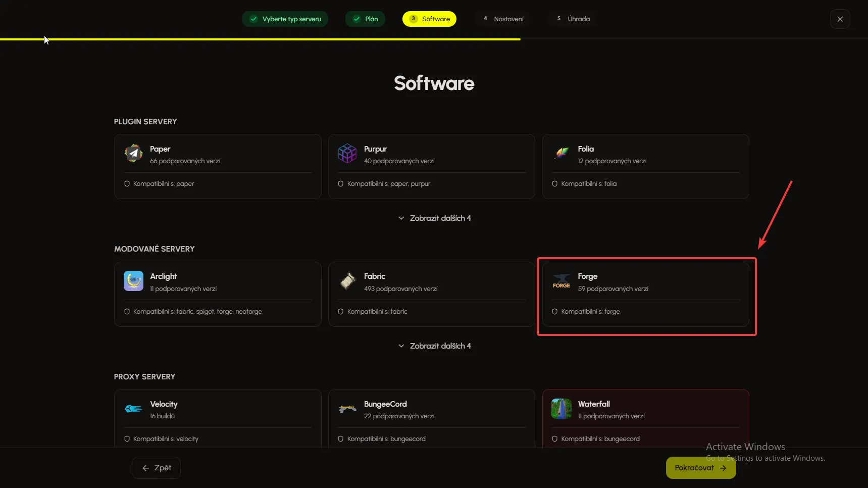868x488 pixels.
Task: Click the shield icon beside 'Kompatibilní s: folia'
Action: 555,184
